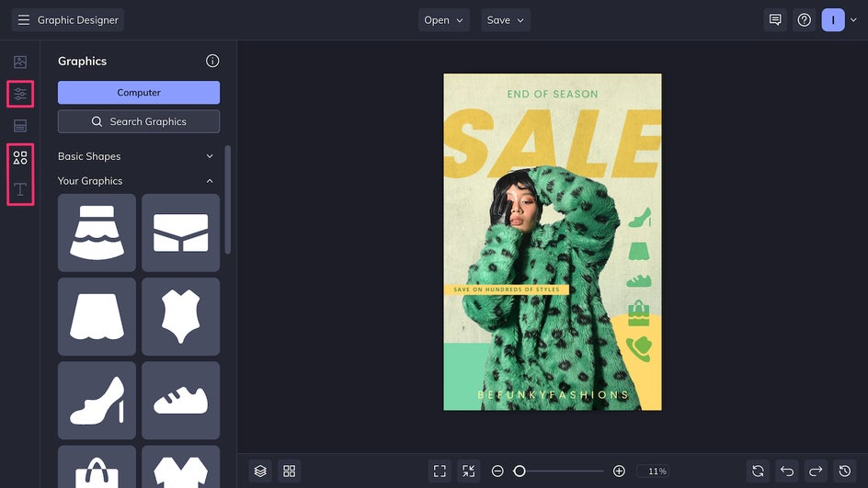This screenshot has height=488, width=868.
Task: Toggle the grid view icon
Action: [x=289, y=471]
